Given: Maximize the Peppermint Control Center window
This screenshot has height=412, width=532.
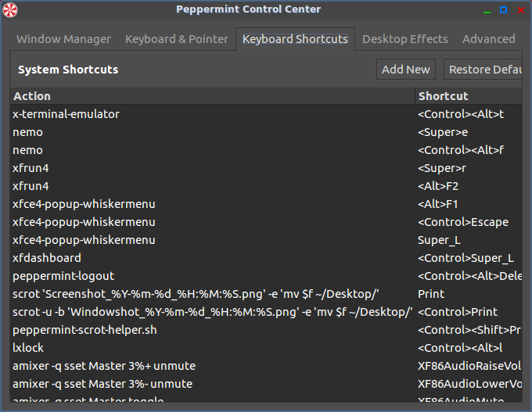Looking at the screenshot, I should point(504,10).
